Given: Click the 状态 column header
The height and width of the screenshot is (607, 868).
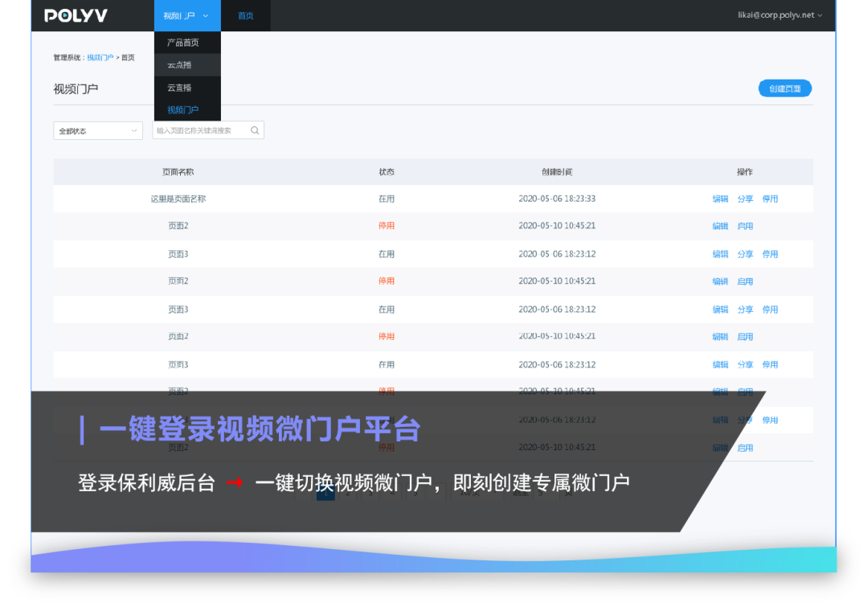Looking at the screenshot, I should pos(387,172).
